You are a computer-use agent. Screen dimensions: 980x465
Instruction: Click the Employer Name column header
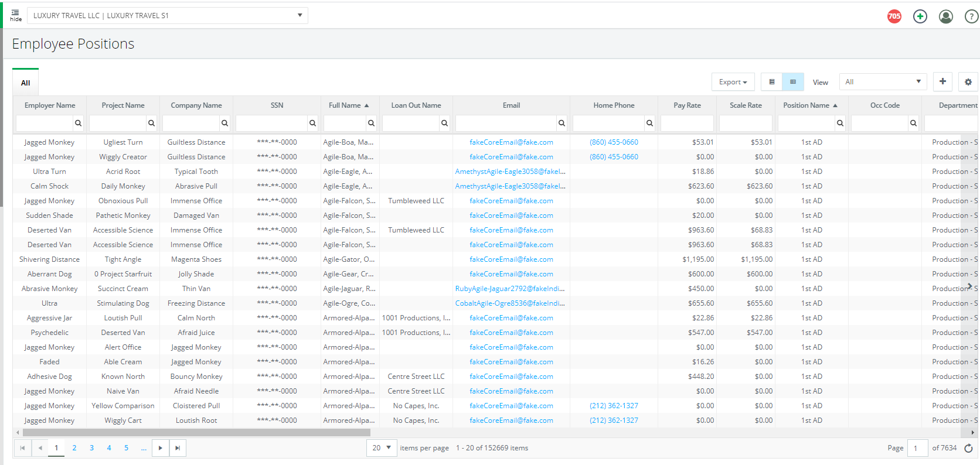(50, 105)
